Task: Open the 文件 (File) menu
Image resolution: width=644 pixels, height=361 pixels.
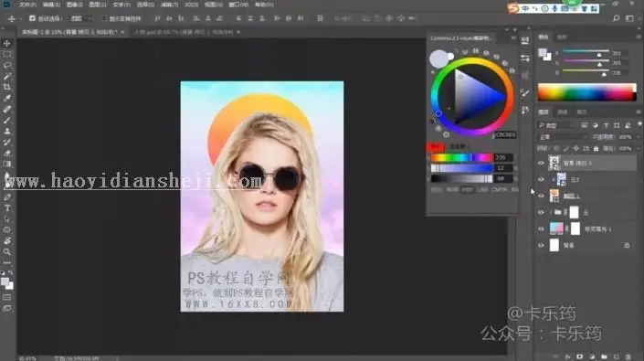Action: tap(27, 5)
